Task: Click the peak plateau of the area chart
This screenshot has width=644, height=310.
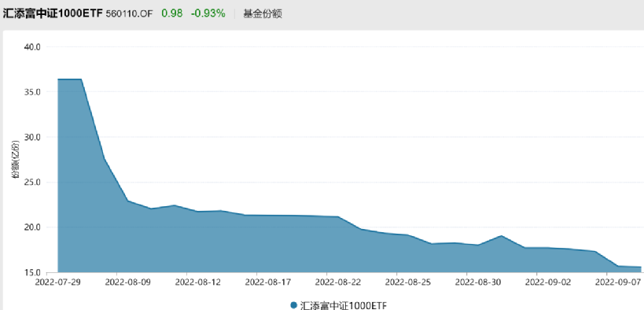Action: coord(69,79)
